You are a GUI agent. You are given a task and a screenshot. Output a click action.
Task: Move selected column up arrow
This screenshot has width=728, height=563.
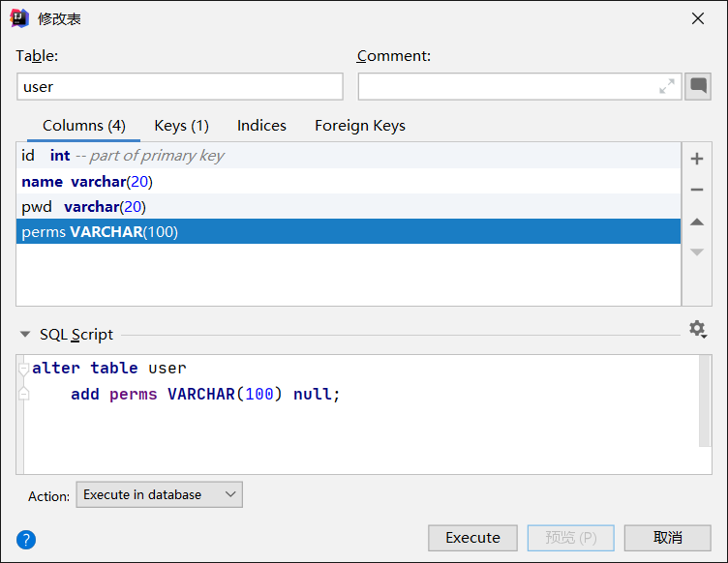[x=696, y=222]
